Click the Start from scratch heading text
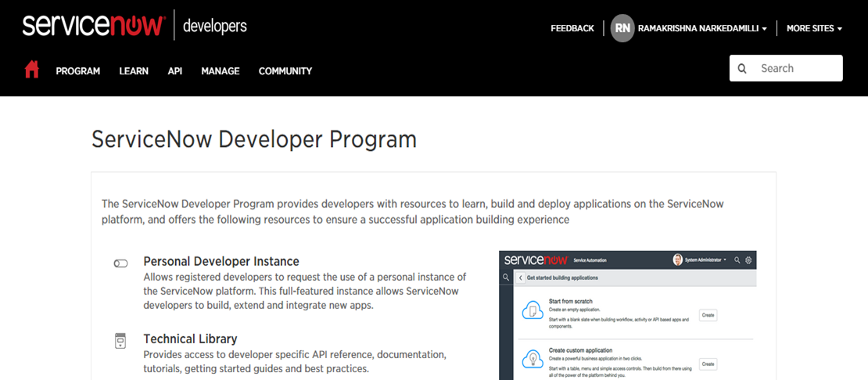868x380 pixels. pyautogui.click(x=571, y=302)
